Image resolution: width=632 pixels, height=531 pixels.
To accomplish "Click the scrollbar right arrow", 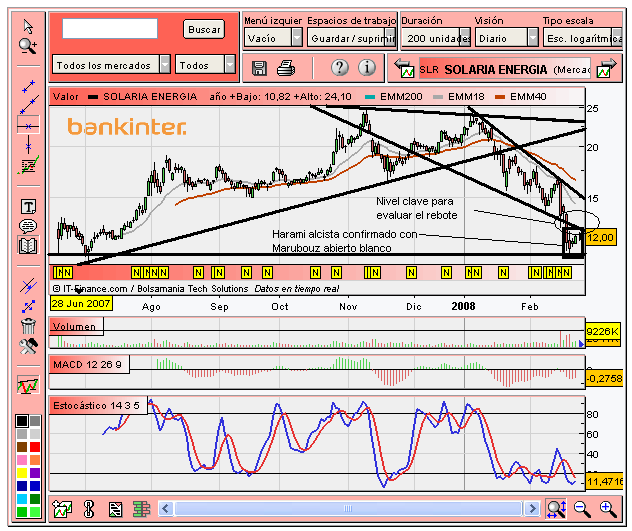I will point(532,508).
